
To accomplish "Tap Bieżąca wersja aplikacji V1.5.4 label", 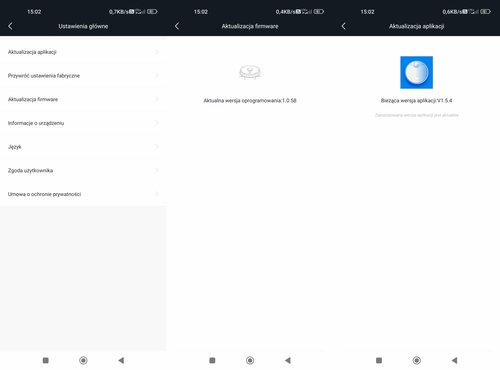I will (416, 100).
